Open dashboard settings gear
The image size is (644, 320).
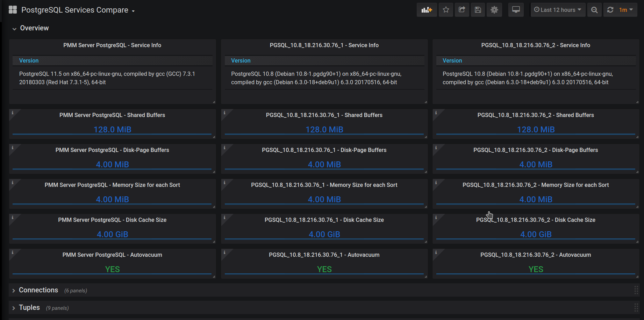tap(494, 10)
